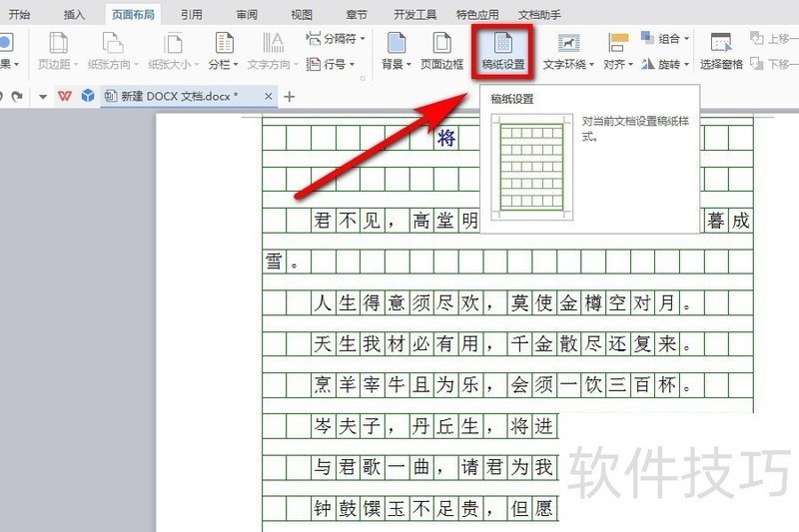Click the 文字环绕 text wrap icon
Viewport: 799px width, 532px height.
point(568,44)
